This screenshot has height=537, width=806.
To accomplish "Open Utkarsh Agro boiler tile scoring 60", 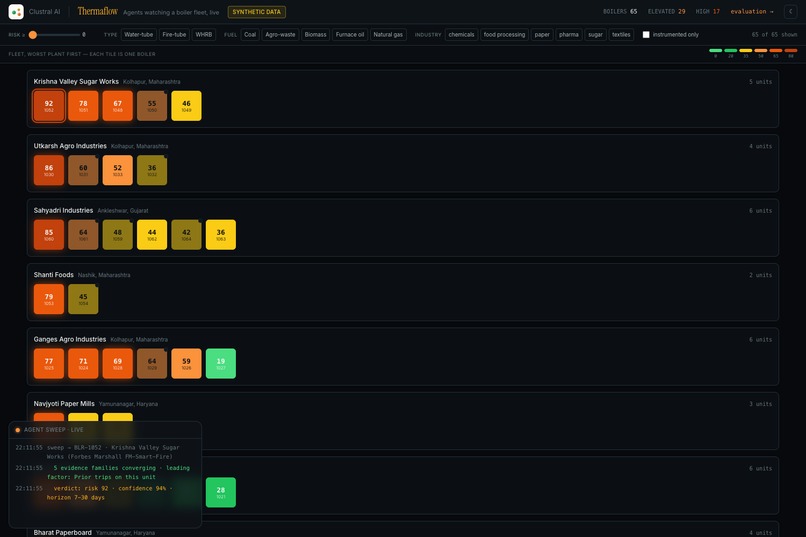I will tap(83, 170).
